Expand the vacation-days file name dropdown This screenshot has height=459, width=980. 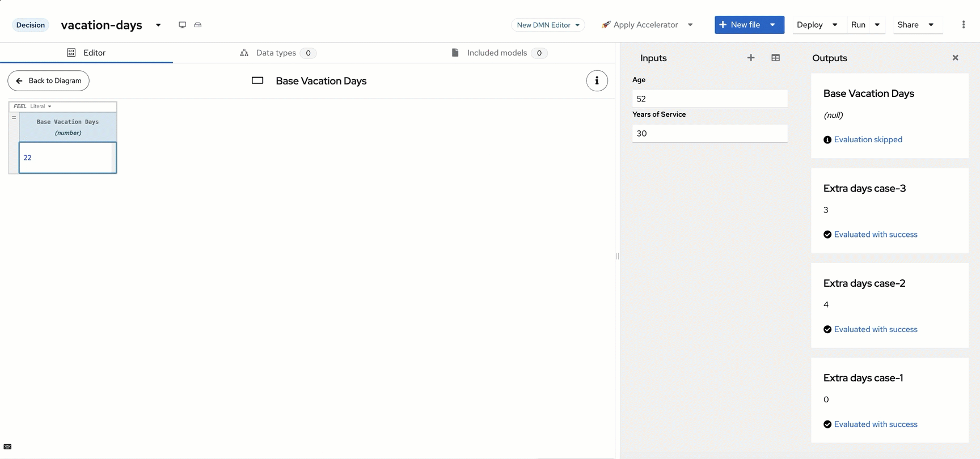pyautogui.click(x=158, y=25)
